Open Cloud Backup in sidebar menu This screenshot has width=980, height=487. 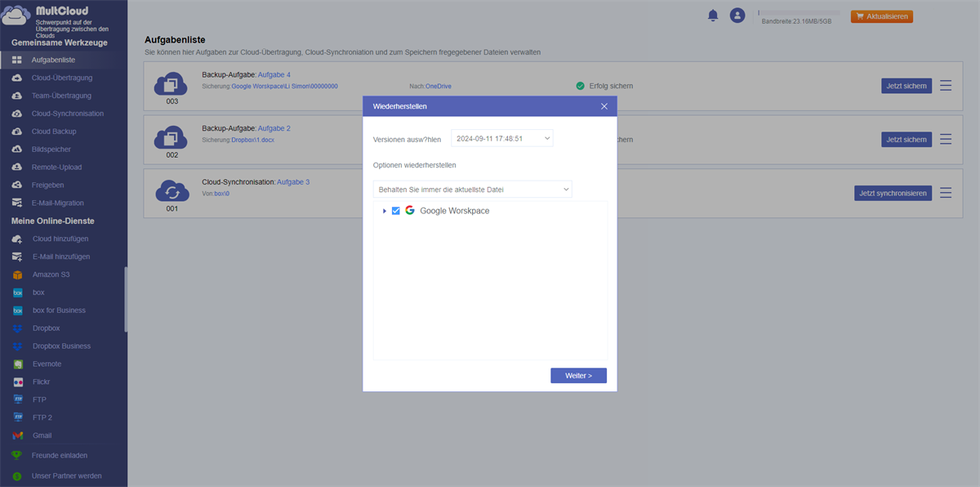point(54,132)
